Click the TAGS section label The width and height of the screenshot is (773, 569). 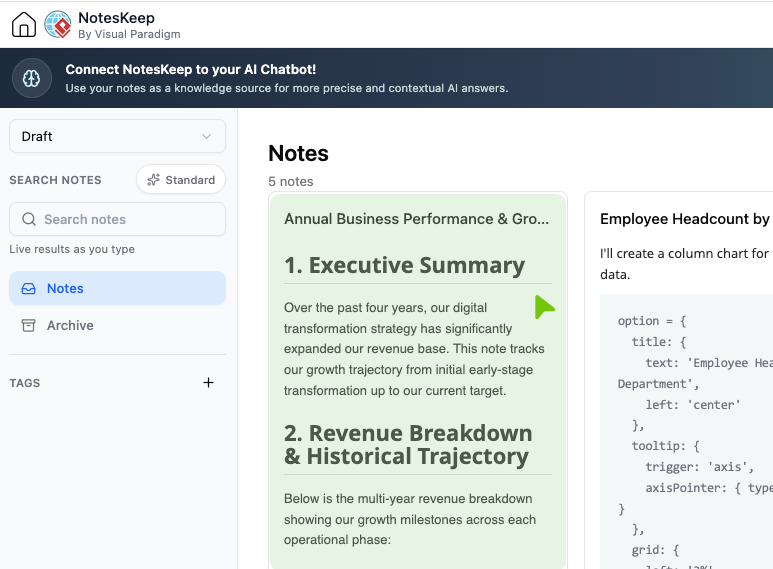pyautogui.click(x=25, y=383)
